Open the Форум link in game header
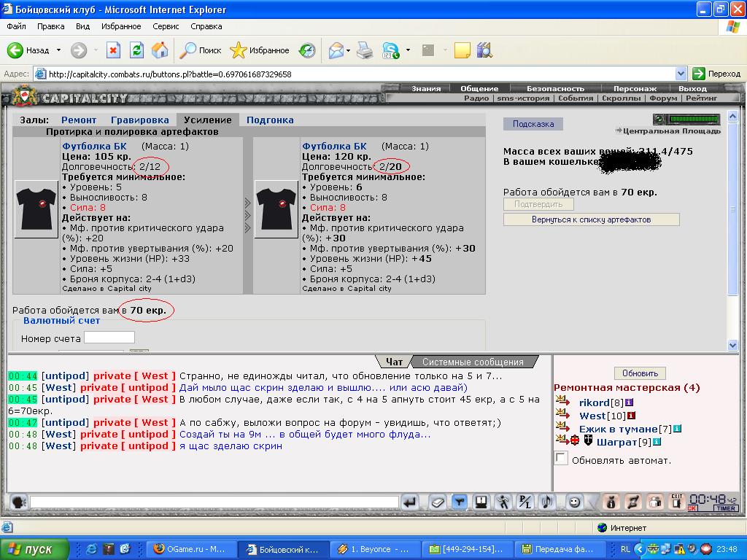Screen dimensions: 747x560 pos(662,98)
